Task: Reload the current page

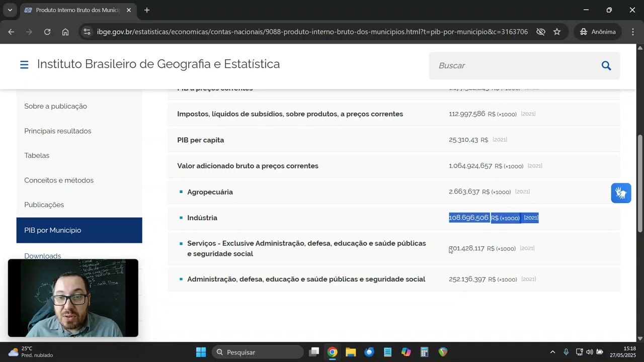Action: coord(47,32)
